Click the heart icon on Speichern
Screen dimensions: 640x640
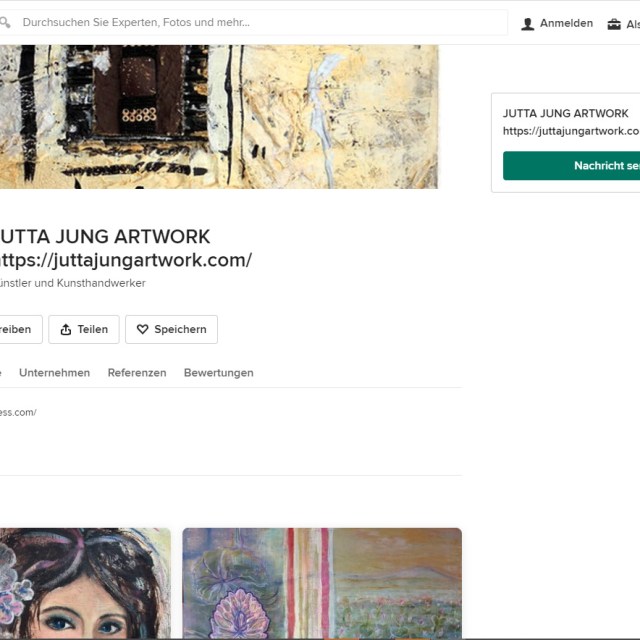click(143, 330)
